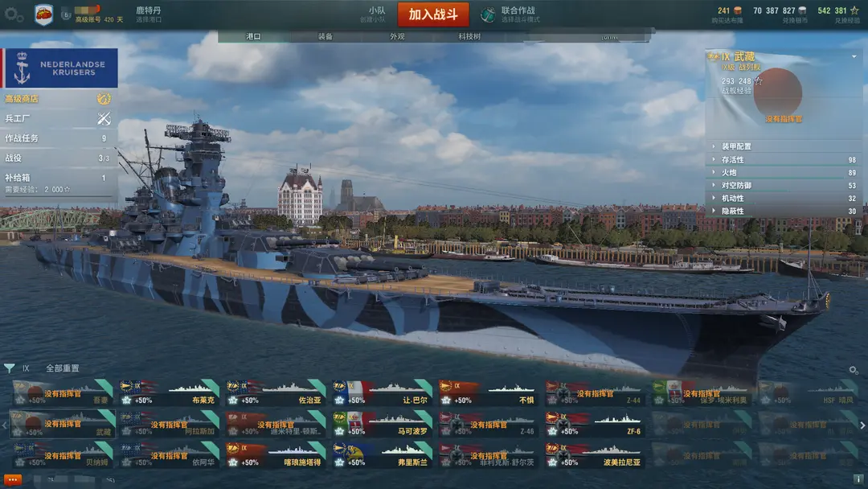Click the 加入战斗 battle button
Viewport: 868px width, 489px height.
(x=433, y=14)
